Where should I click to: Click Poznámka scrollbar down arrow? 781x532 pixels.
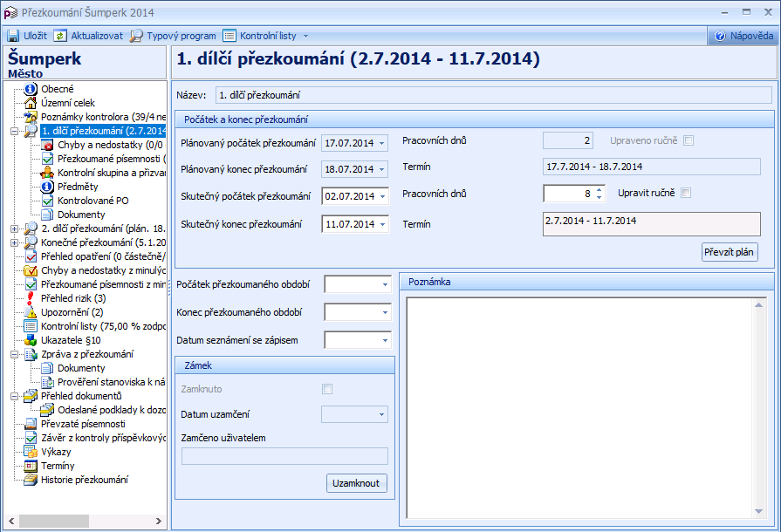pos(758,512)
